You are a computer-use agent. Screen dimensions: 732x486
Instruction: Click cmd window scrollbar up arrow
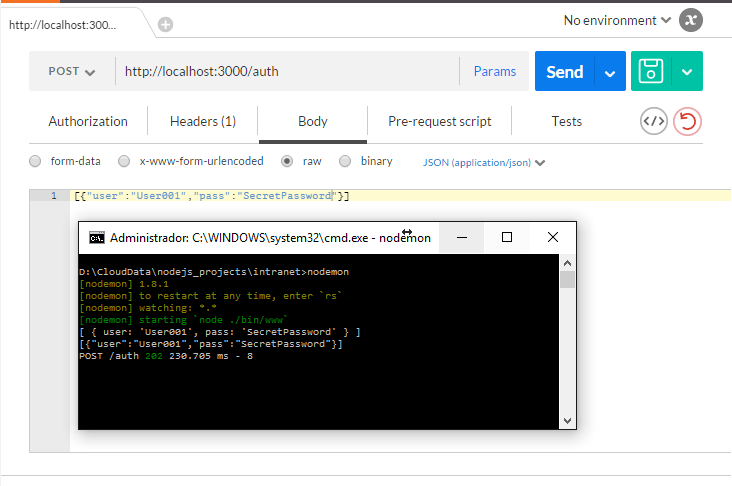pyautogui.click(x=567, y=263)
